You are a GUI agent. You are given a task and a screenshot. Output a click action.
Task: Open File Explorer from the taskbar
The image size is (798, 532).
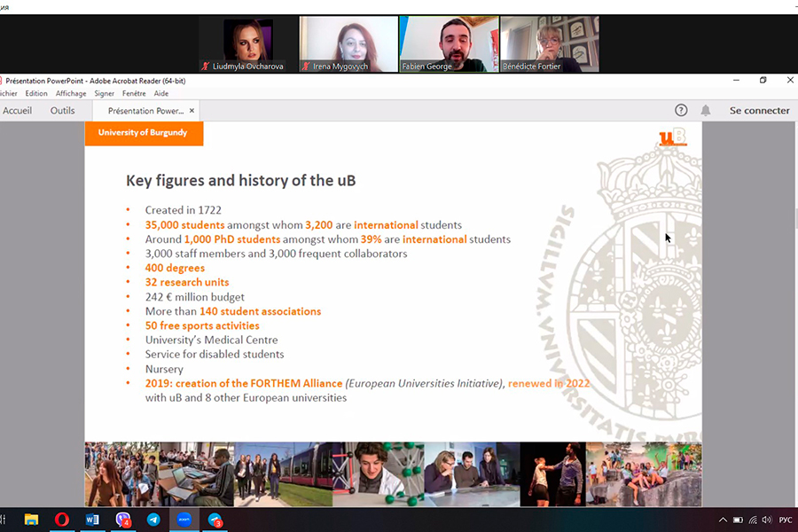tap(31, 520)
